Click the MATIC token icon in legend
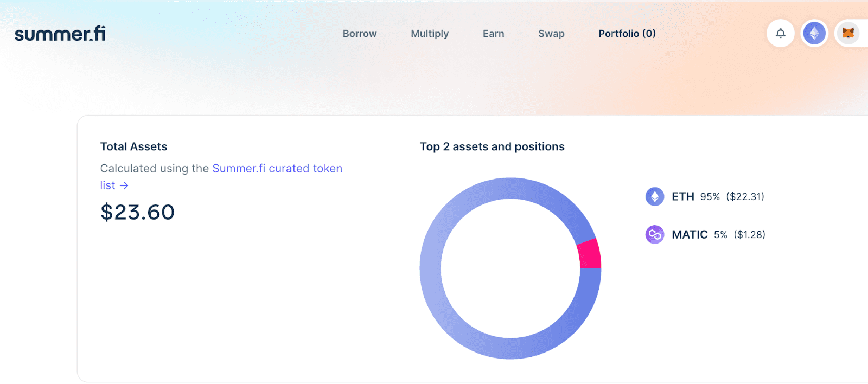 [x=655, y=235]
